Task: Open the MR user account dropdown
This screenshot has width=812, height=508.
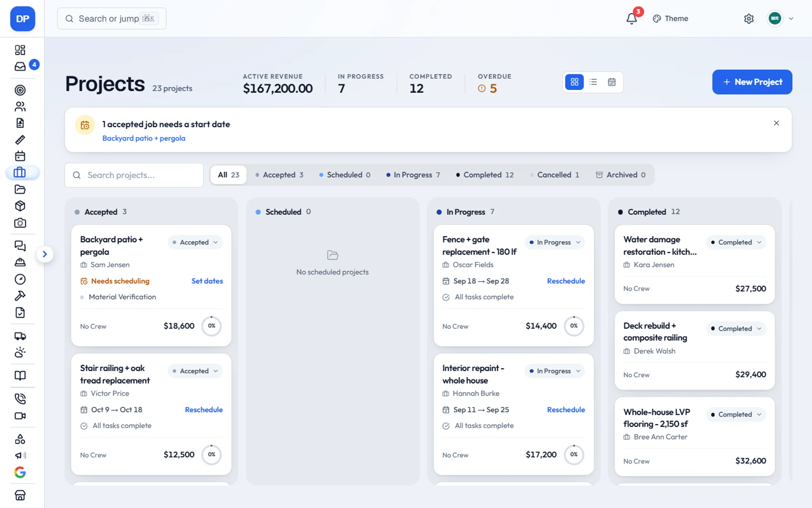Action: click(781, 19)
